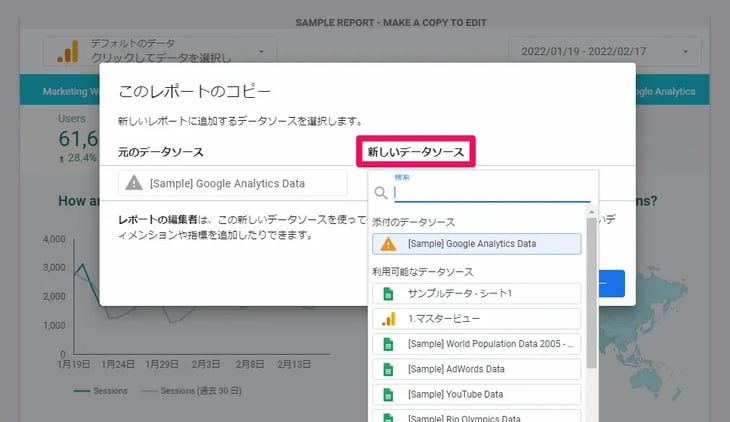Click the Sheets icon beside AdWords Data

[x=389, y=369]
